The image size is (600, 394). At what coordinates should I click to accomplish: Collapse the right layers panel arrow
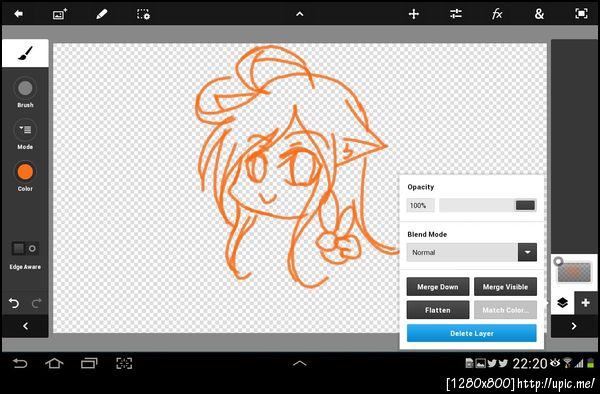574,326
